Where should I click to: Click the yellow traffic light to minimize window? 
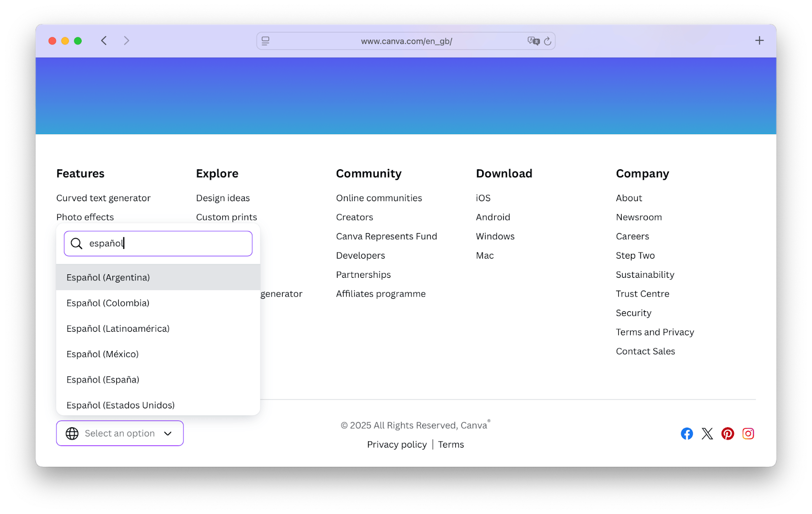tap(65, 41)
